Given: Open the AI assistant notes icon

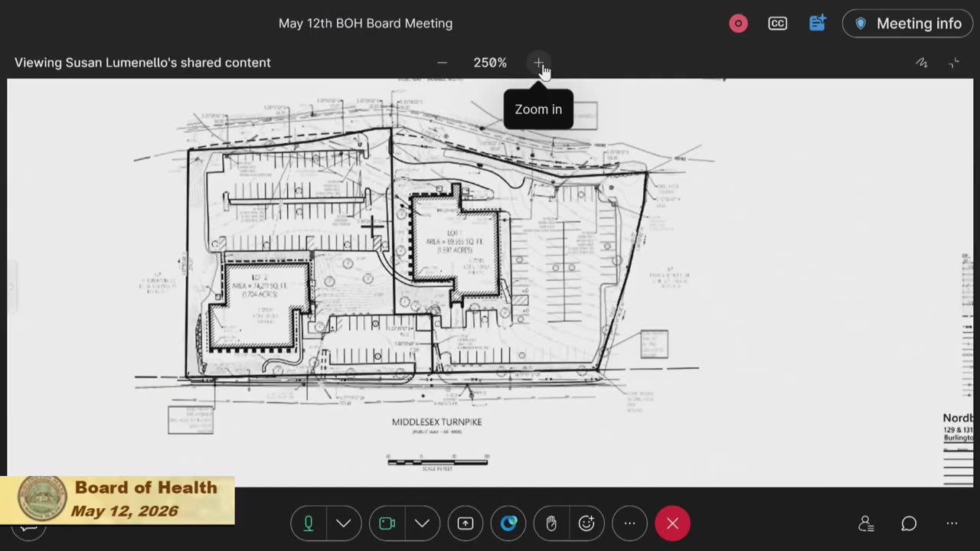Looking at the screenshot, I should coord(818,24).
